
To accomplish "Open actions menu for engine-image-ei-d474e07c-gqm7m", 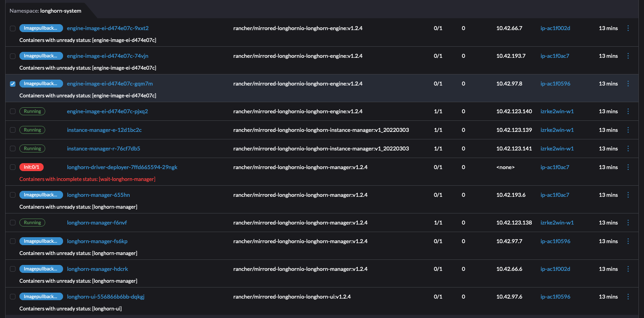I will 628,84.
